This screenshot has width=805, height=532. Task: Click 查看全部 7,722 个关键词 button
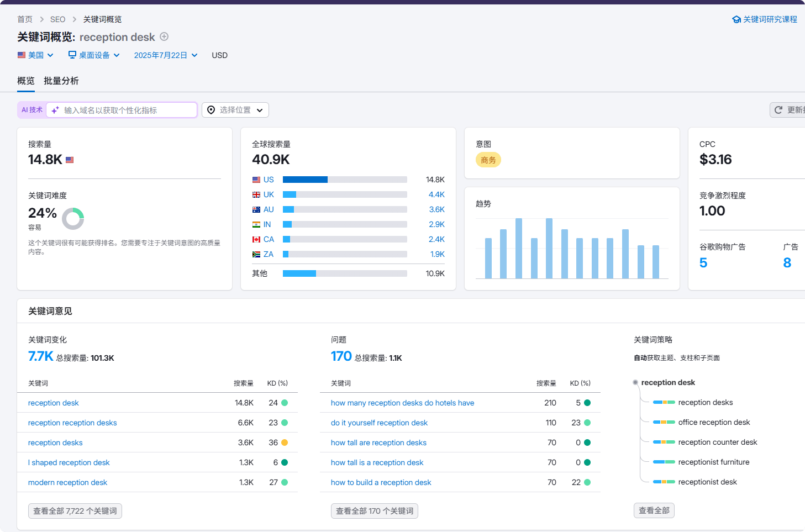point(75,511)
